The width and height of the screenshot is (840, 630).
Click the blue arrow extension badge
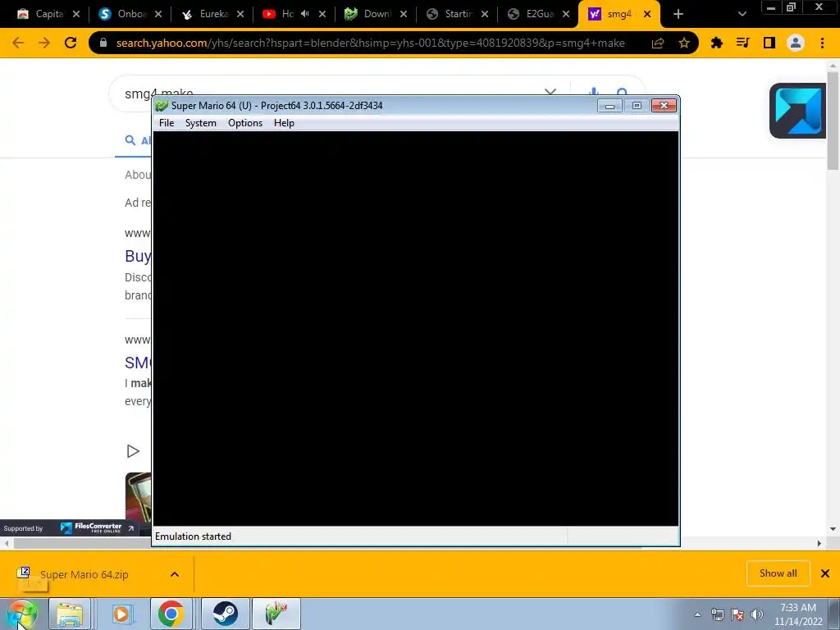click(x=798, y=111)
